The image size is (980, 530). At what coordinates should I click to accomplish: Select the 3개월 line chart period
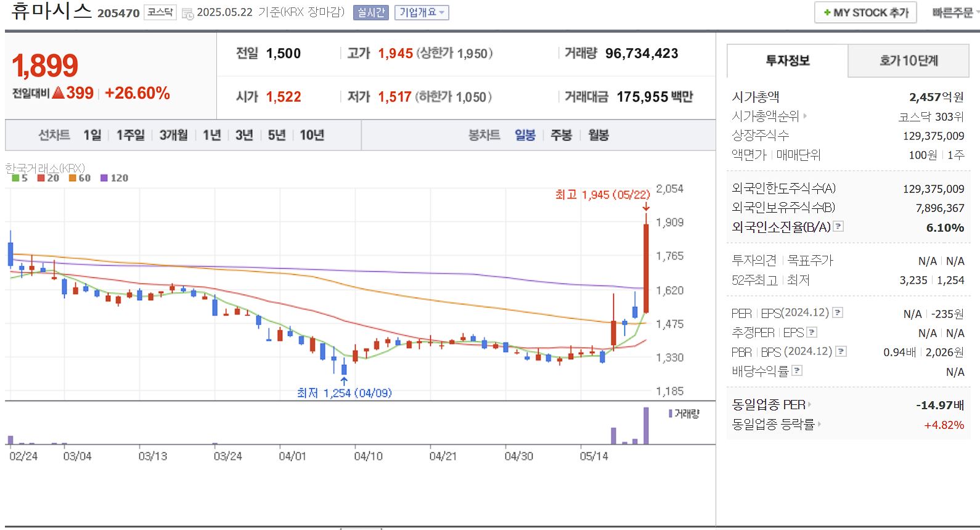[x=173, y=135]
